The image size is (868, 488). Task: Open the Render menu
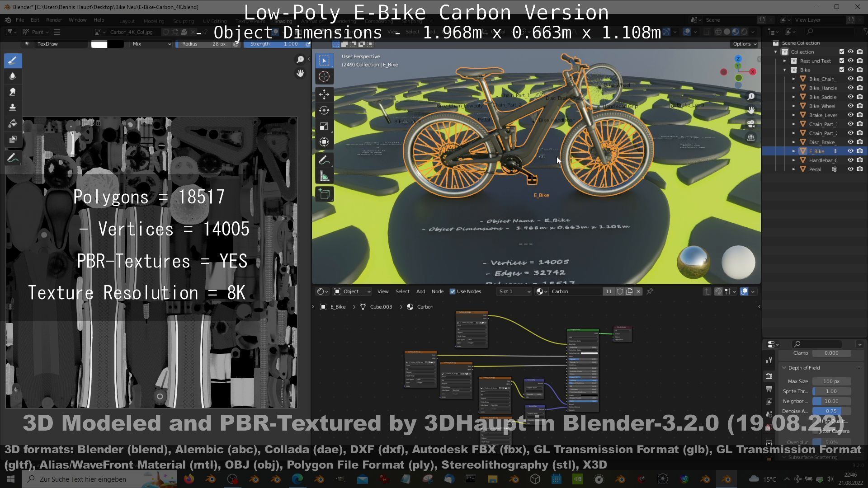click(54, 20)
